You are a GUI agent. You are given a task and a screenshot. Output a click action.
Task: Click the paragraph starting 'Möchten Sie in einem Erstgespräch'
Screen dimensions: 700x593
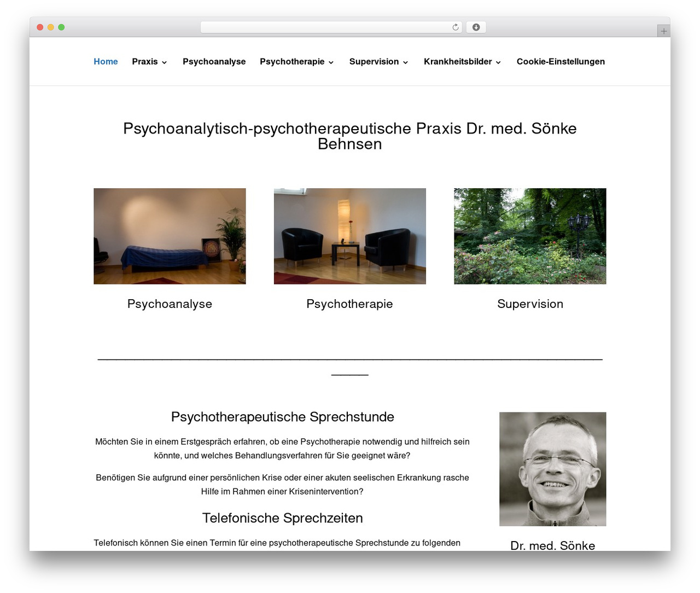tap(282, 449)
